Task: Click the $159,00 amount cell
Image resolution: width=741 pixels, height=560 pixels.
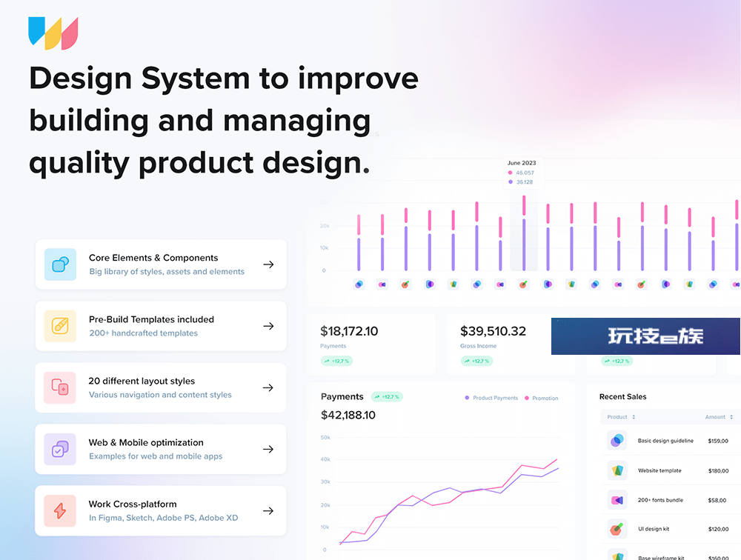Action: pos(718,441)
